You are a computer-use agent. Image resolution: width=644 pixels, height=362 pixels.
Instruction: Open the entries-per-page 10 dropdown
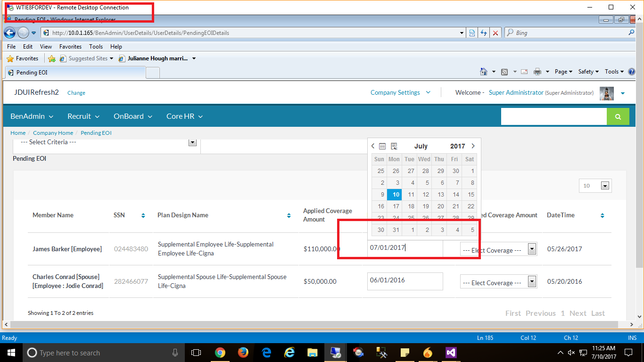coord(605,186)
